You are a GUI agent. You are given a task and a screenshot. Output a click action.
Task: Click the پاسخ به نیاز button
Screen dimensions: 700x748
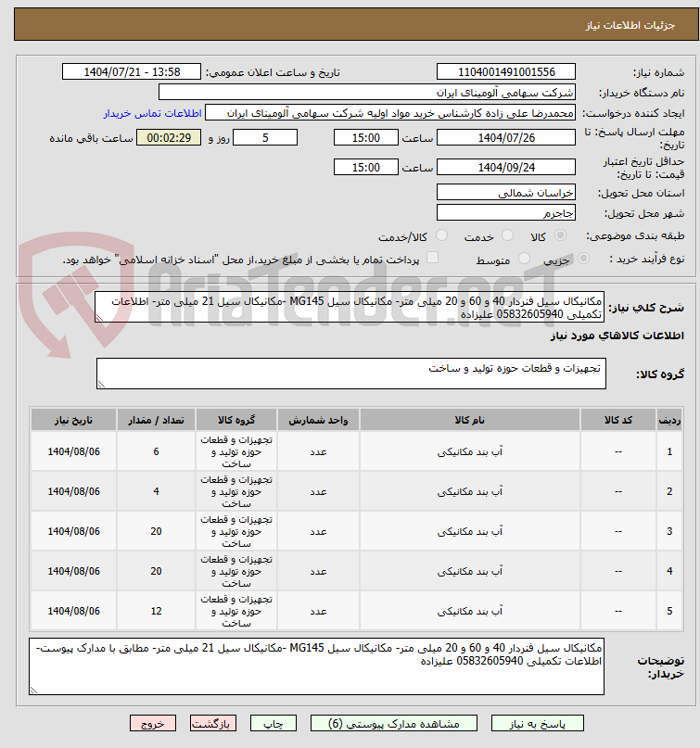click(538, 724)
